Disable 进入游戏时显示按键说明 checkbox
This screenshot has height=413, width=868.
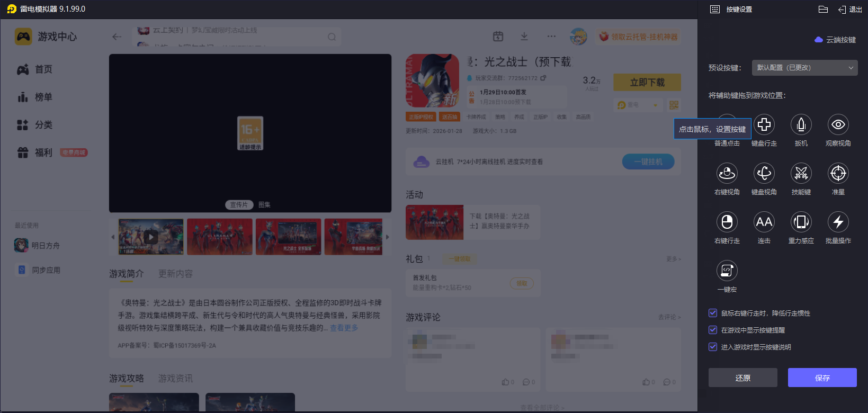pyautogui.click(x=713, y=347)
